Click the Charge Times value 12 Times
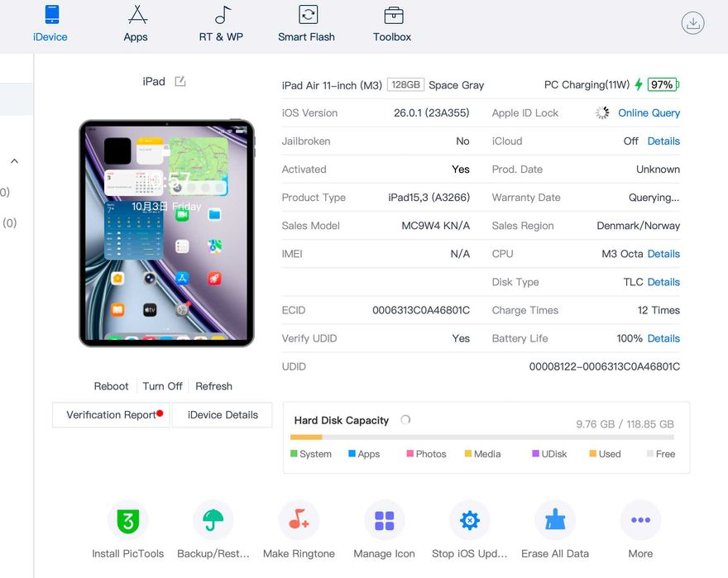 (x=659, y=310)
